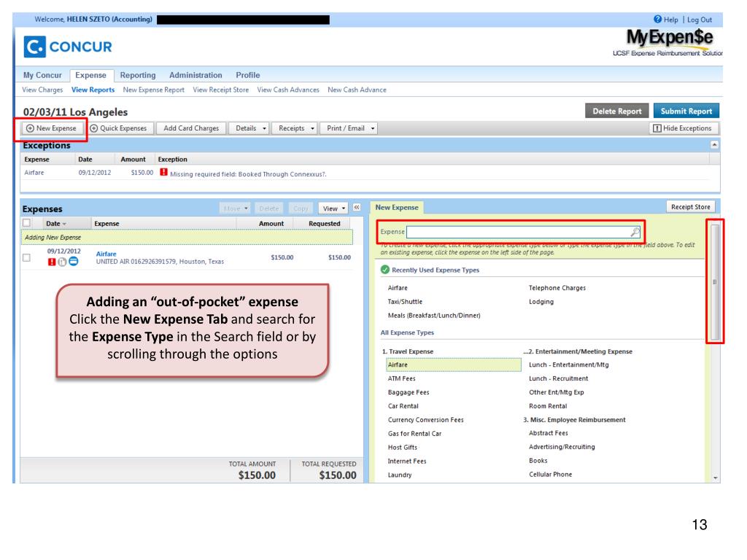Image resolution: width=747 pixels, height=560 pixels.
Task: Go to View Charges
Action: click(x=42, y=90)
